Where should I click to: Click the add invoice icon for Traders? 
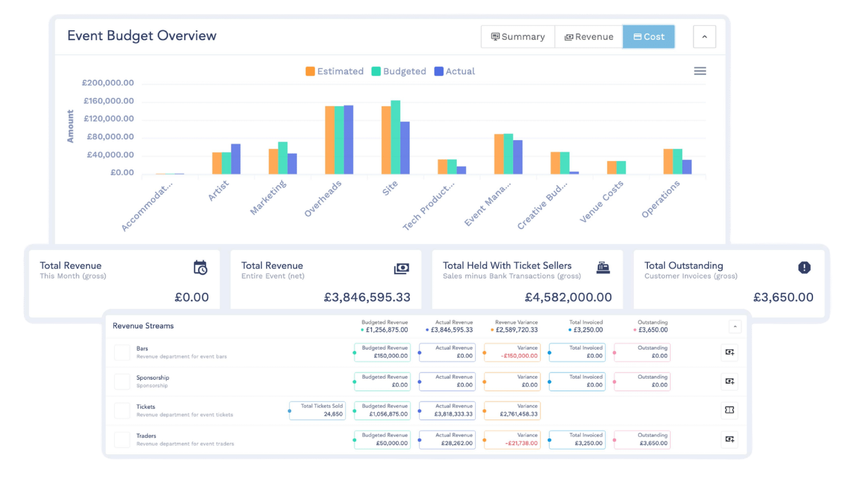point(729,440)
